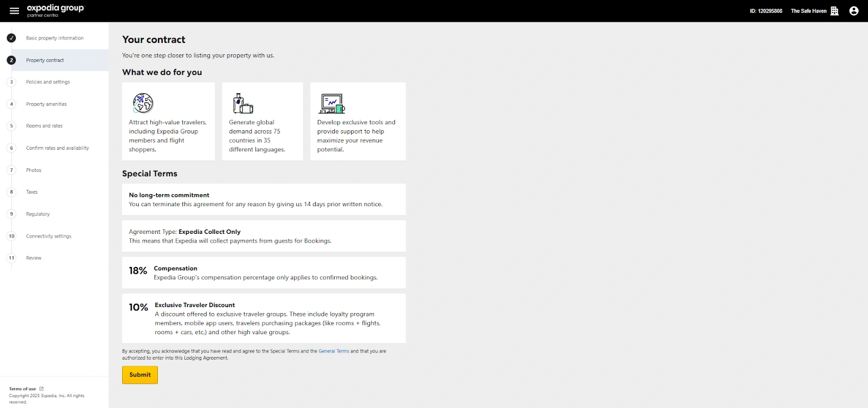Image resolution: width=868 pixels, height=408 pixels.
Task: Open Policies and settings step
Action: click(48, 82)
